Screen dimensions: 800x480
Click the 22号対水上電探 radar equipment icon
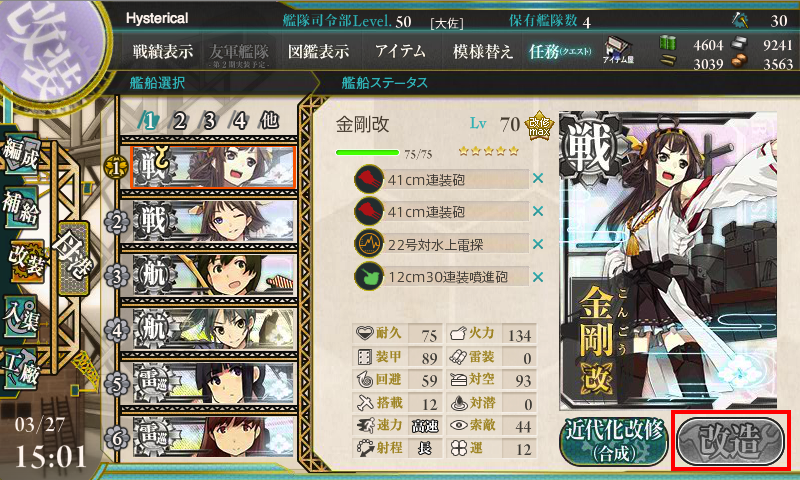[x=368, y=244]
